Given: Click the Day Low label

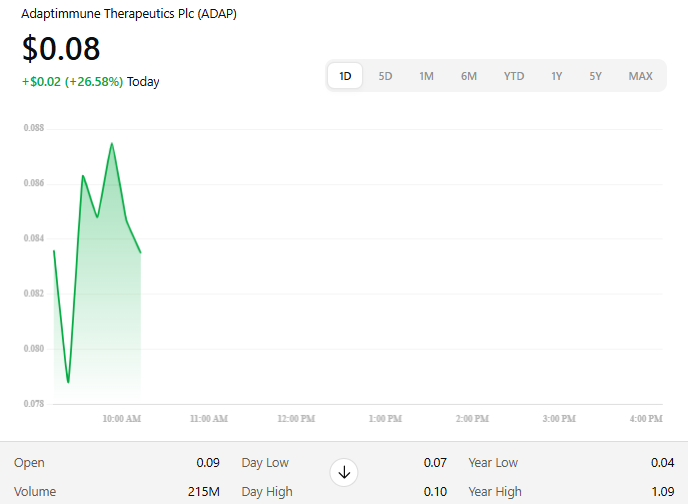Looking at the screenshot, I should 265,462.
